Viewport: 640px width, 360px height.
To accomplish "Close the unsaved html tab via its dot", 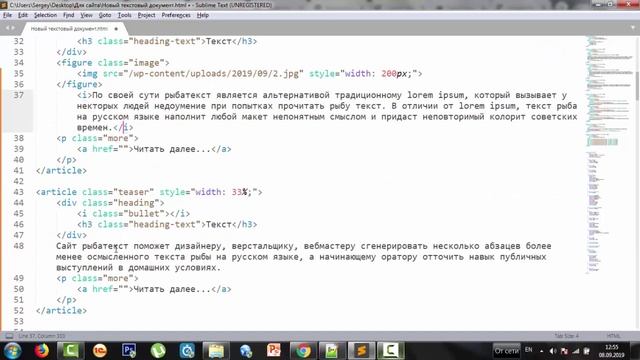I will tap(116, 29).
